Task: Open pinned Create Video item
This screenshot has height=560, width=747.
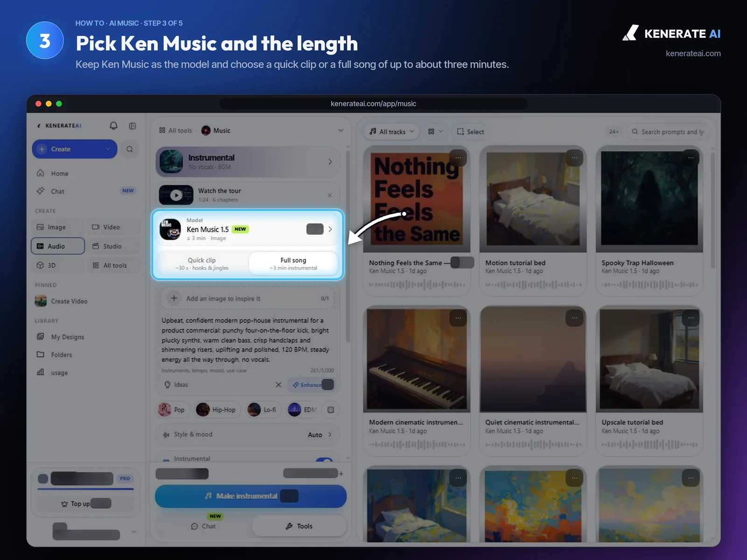Action: (69, 301)
